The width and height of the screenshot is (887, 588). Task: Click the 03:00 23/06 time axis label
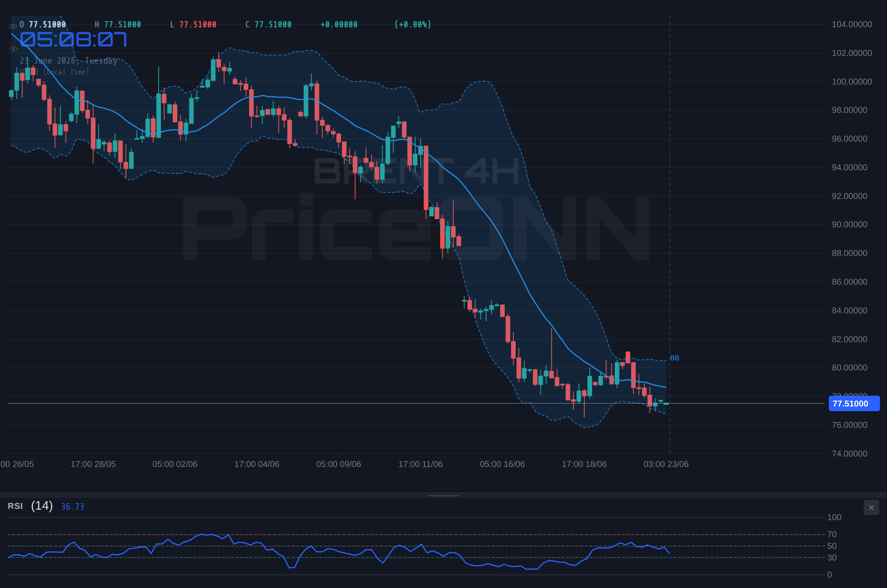click(666, 464)
